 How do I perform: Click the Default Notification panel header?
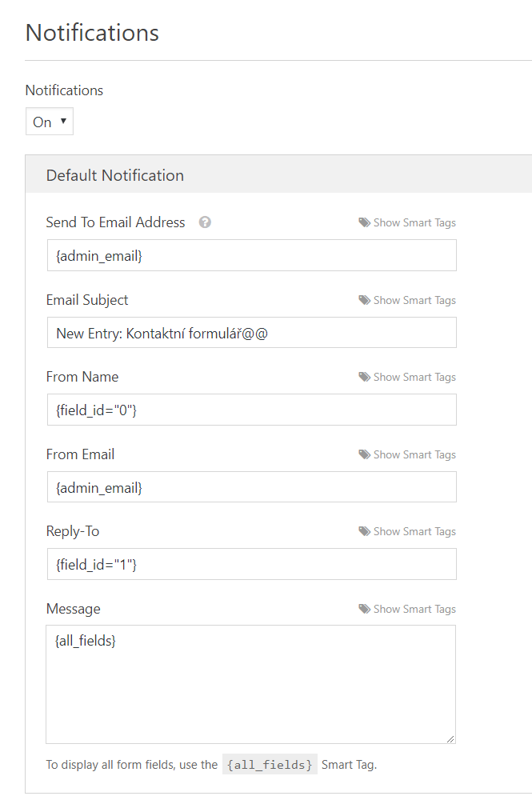[278, 174]
